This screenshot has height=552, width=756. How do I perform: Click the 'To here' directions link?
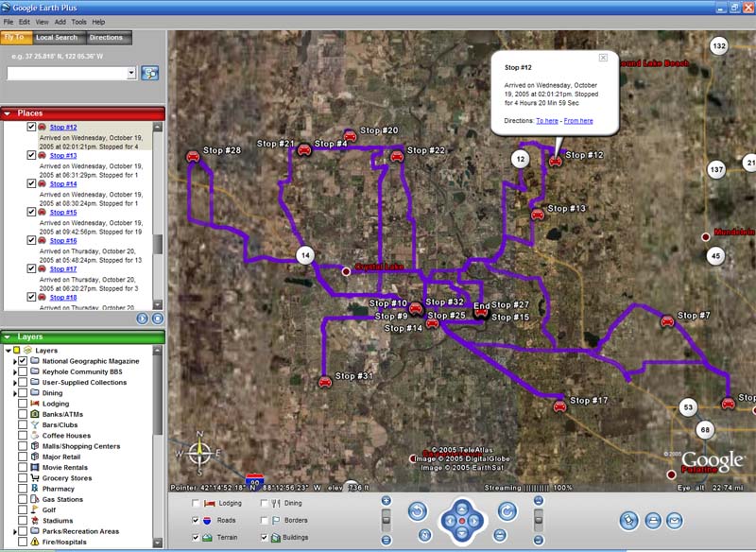pos(547,121)
